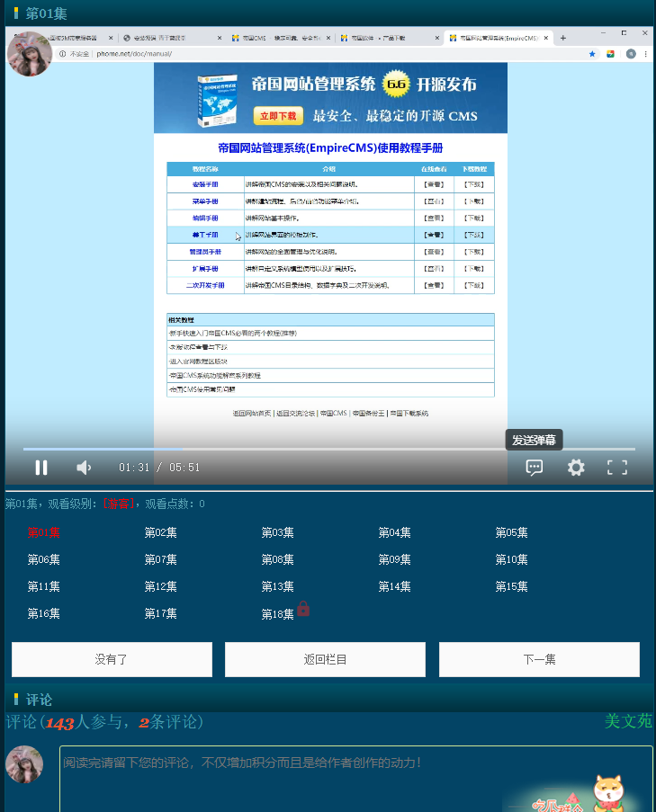
Task: Click the 第01集 title heading
Action: pyautogui.click(x=46, y=13)
